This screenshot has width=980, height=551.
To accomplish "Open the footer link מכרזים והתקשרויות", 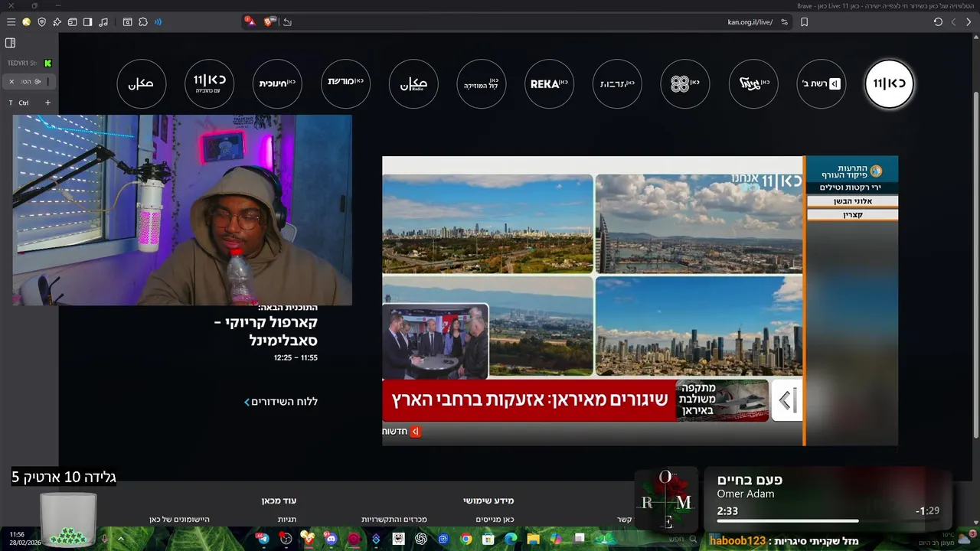I will [394, 520].
